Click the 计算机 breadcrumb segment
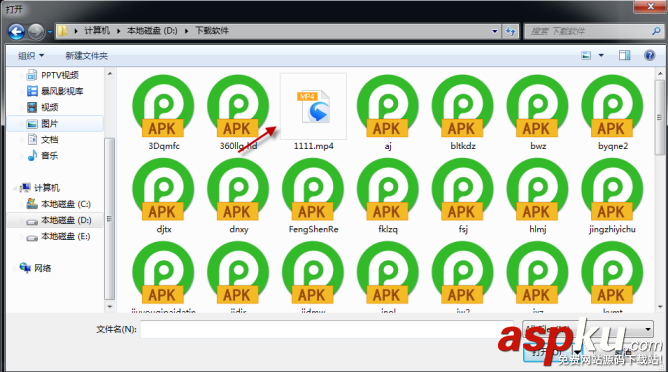668x372 pixels. pos(97,31)
